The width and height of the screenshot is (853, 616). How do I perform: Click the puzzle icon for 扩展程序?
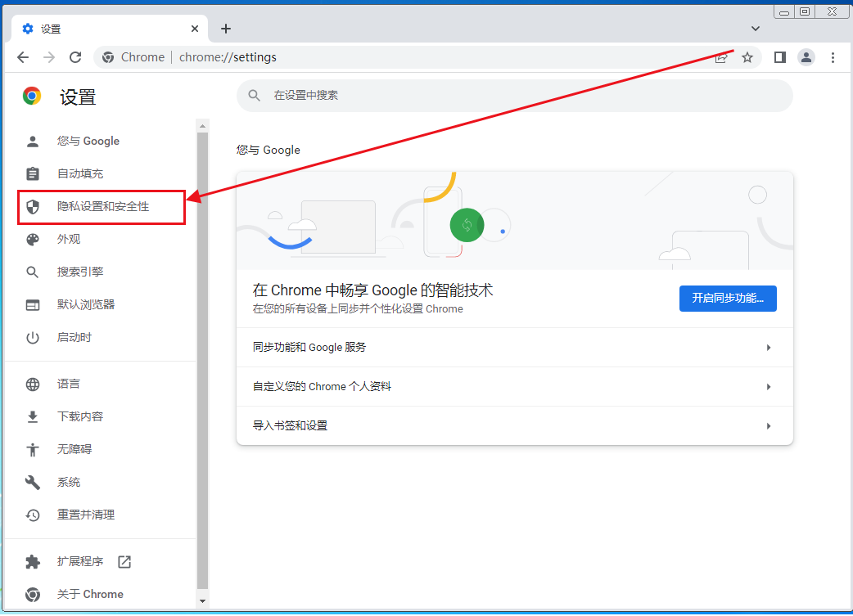click(33, 562)
